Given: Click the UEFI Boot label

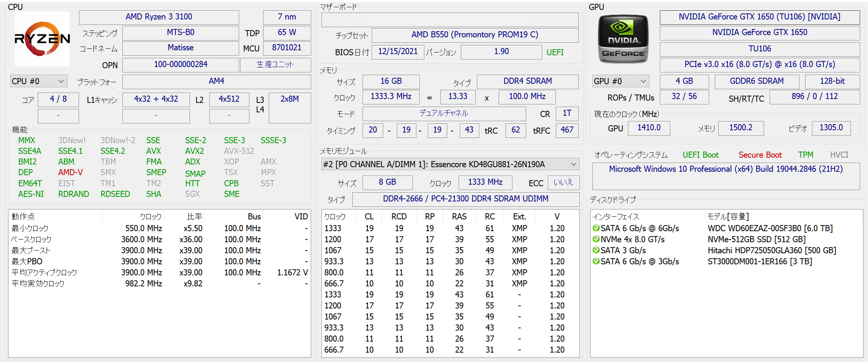Looking at the screenshot, I should [700, 155].
